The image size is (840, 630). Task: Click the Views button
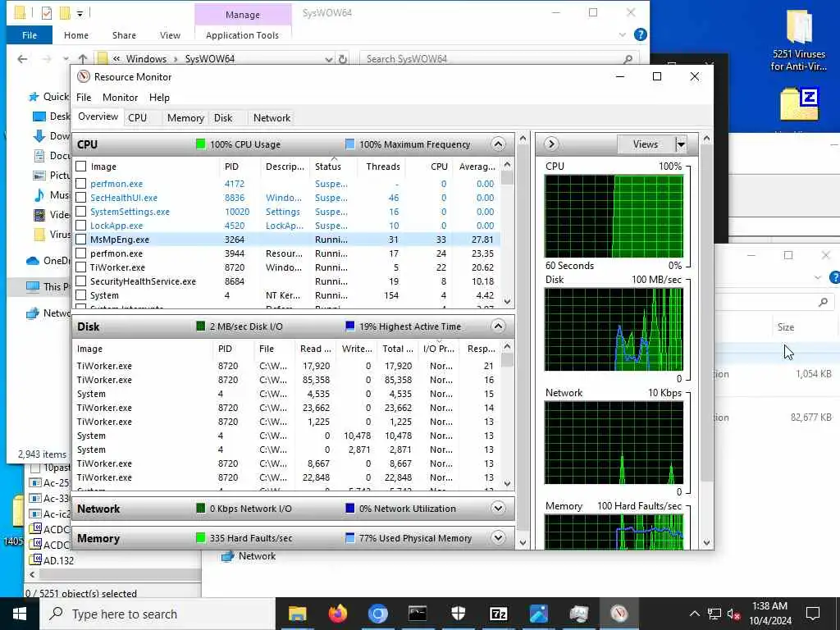[646, 144]
